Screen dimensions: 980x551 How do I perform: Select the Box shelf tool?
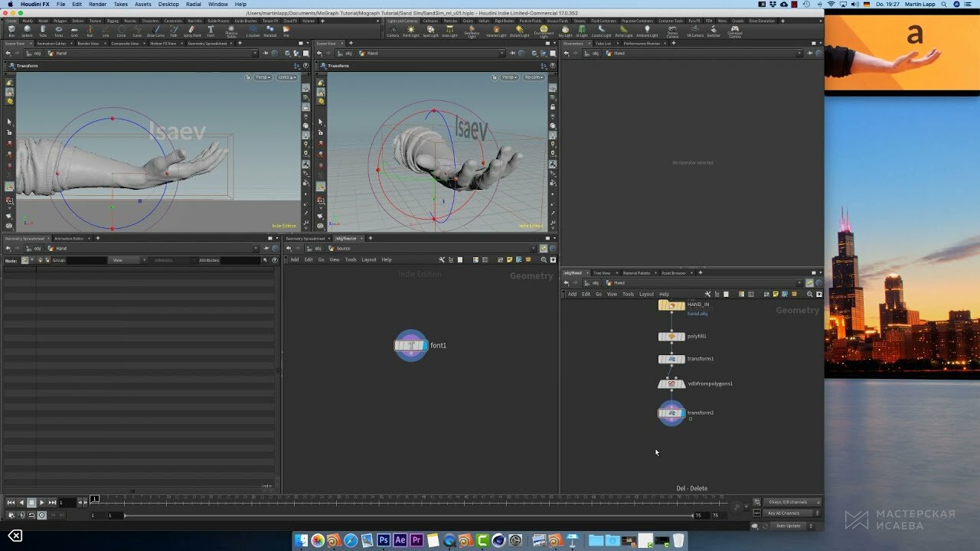pyautogui.click(x=12, y=30)
